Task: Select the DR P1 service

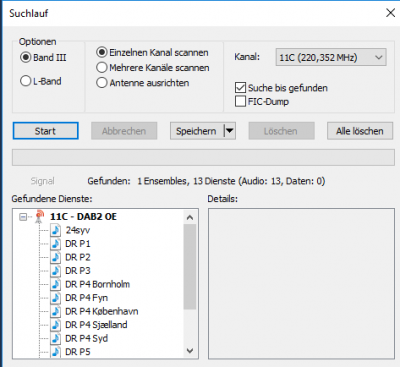Action: click(x=78, y=244)
